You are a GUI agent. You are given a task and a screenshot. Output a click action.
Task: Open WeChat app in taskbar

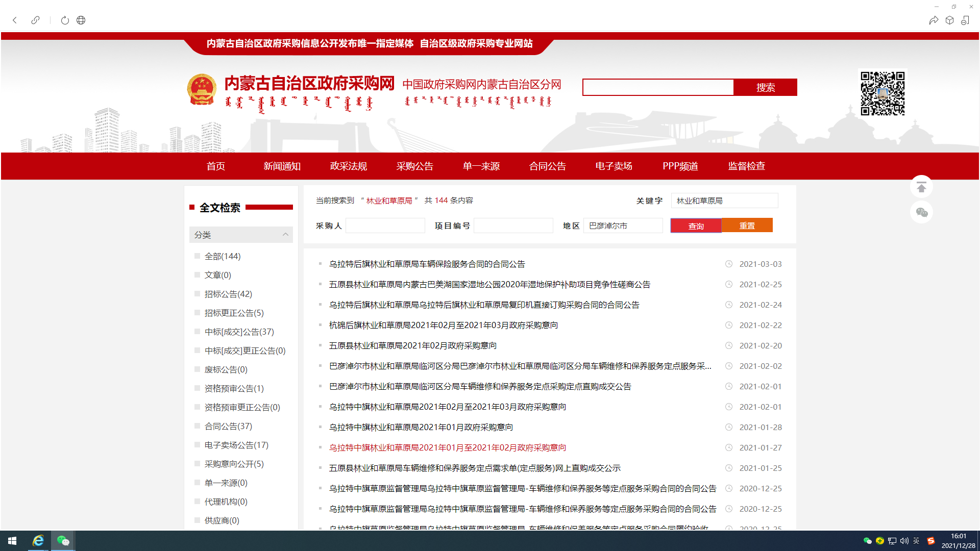click(63, 541)
